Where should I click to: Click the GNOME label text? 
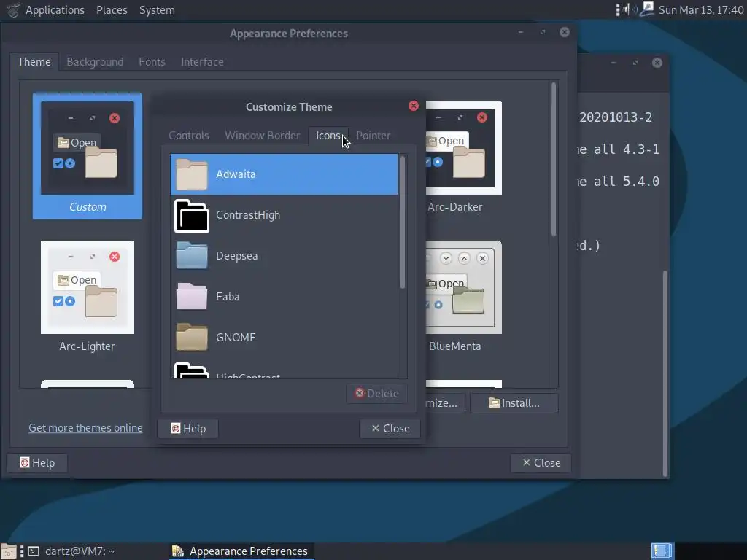(236, 338)
